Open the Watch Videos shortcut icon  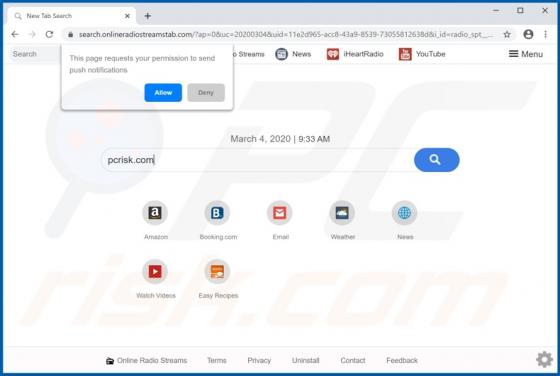point(155,272)
